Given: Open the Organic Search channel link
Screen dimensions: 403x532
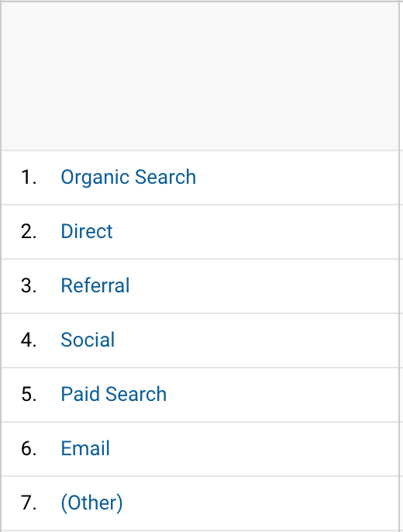Looking at the screenshot, I should 128,178.
